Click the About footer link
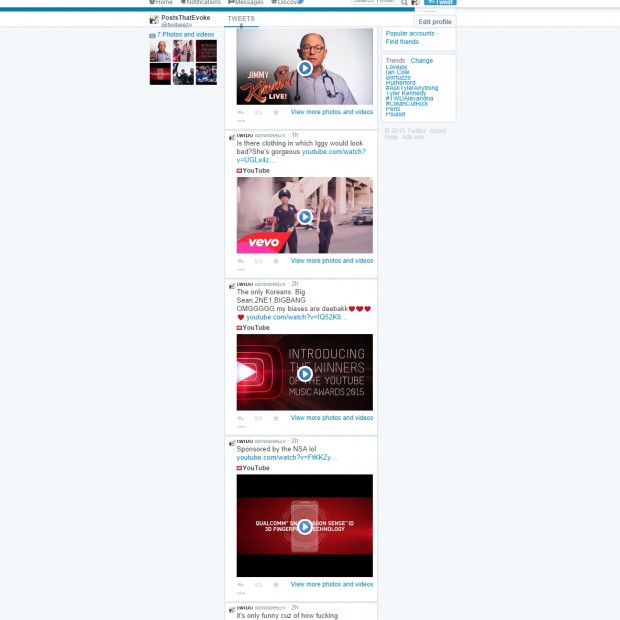This screenshot has height=620, width=620. [438, 131]
